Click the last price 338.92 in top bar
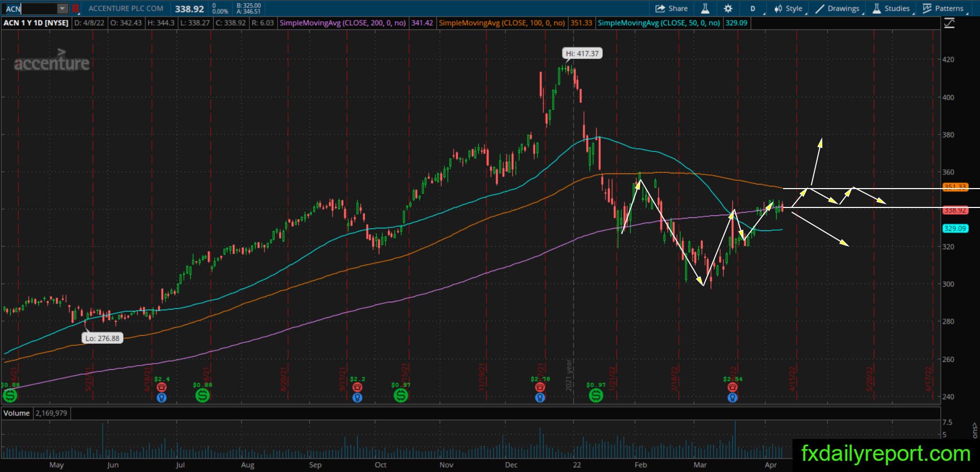 pyautogui.click(x=190, y=9)
